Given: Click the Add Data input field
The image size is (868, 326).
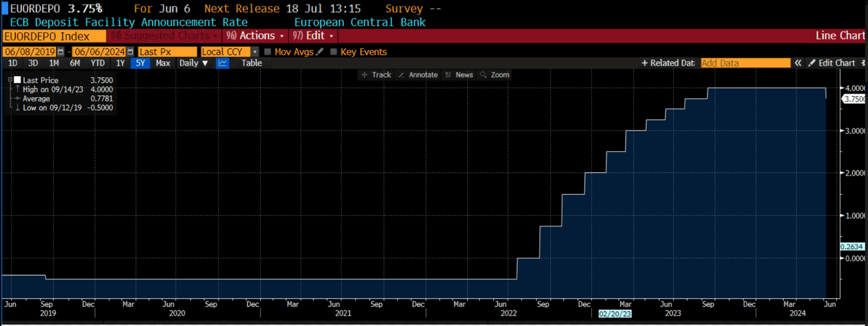Looking at the screenshot, I should point(745,63).
